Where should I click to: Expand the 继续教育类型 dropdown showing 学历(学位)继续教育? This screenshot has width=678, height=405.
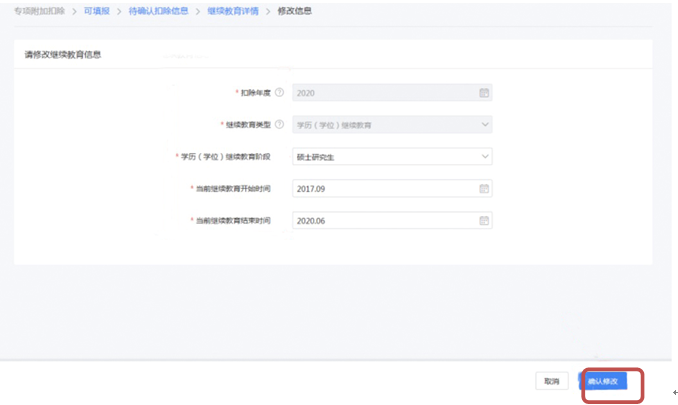(390, 125)
